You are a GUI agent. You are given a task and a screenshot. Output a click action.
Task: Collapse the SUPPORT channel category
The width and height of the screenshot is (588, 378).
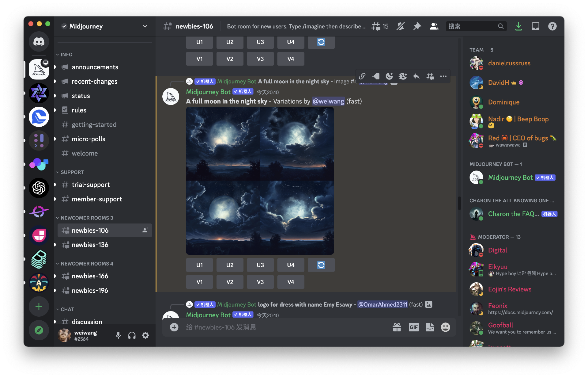pyautogui.click(x=72, y=172)
